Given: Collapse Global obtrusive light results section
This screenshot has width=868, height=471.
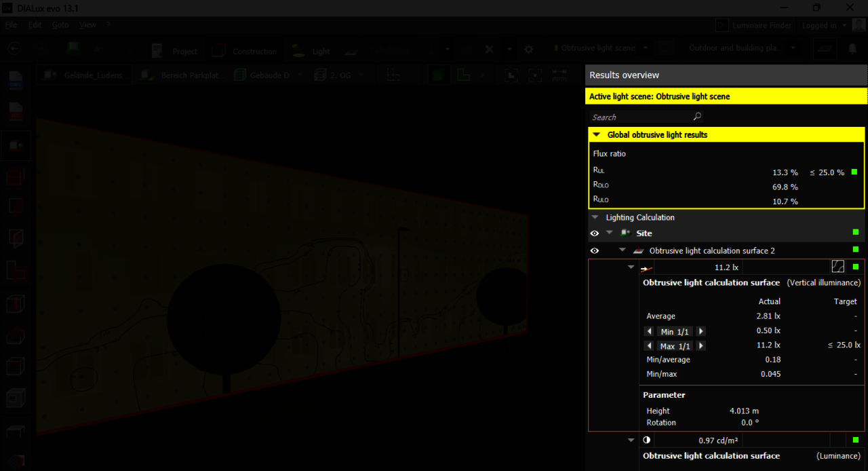Looking at the screenshot, I should [x=597, y=135].
